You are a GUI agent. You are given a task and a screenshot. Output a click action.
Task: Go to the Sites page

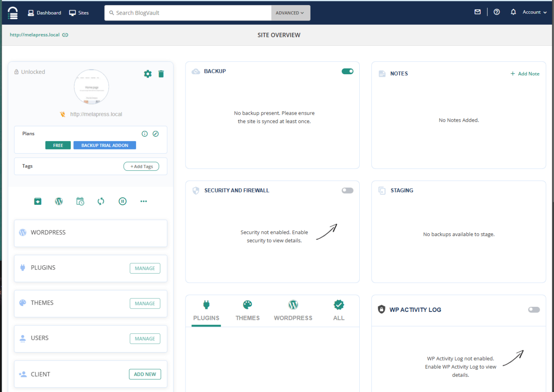click(79, 13)
